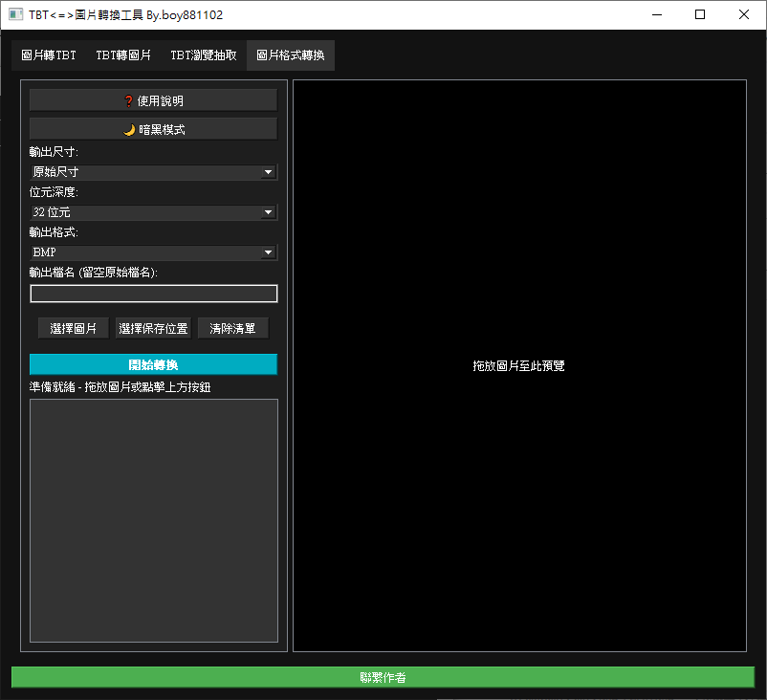Viewport: 767px width, 700px height.
Task: Click the 輸出尺寸: label
Action: [x=54, y=152]
